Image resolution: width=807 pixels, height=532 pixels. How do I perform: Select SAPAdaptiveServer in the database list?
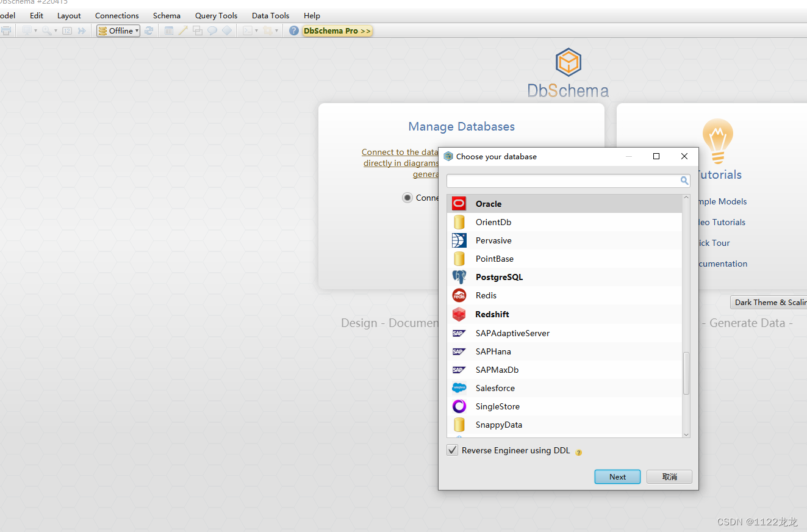coord(564,333)
